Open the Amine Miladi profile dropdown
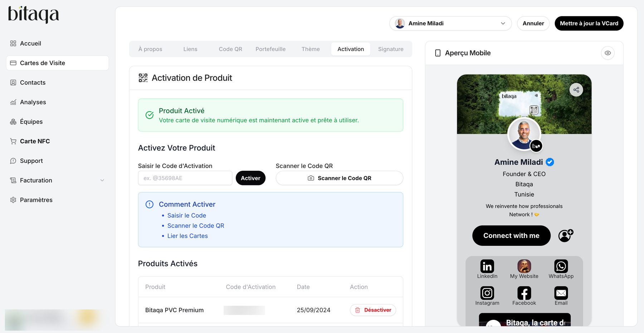644x333 pixels. click(x=450, y=23)
